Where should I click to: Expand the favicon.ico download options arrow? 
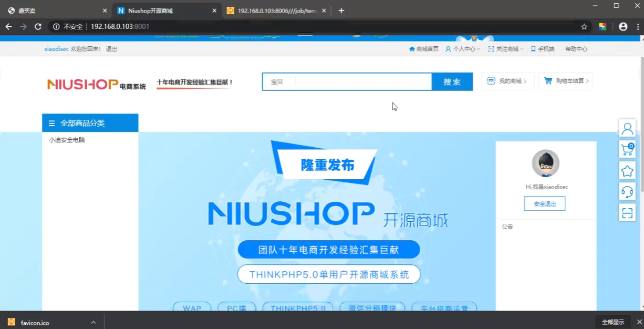point(94,322)
